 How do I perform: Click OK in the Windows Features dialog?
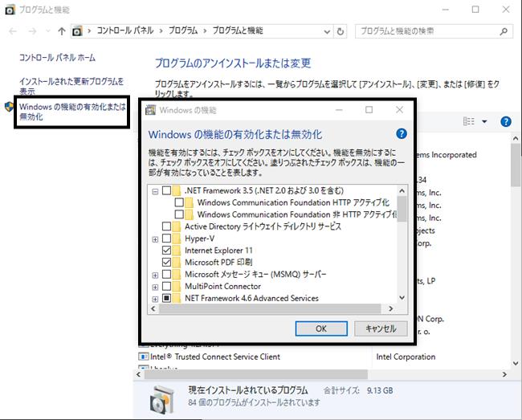pyautogui.click(x=321, y=328)
